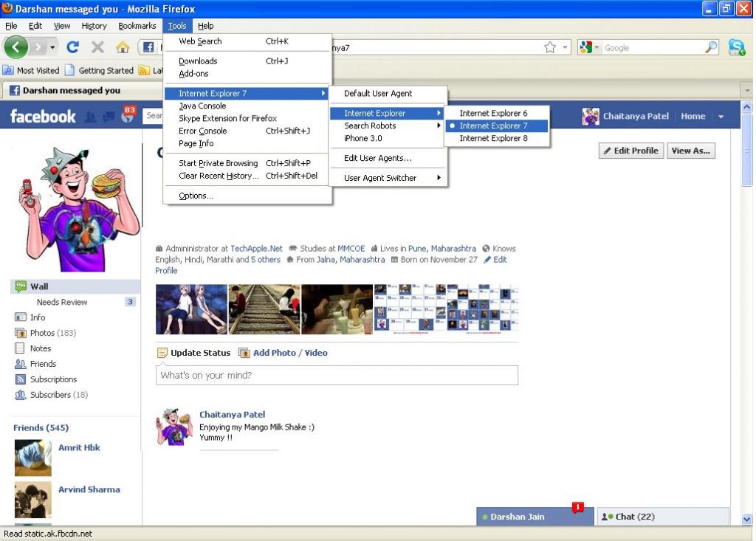Select Internet Explorer 6 user agent
The height and width of the screenshot is (541, 756).
[x=496, y=114]
